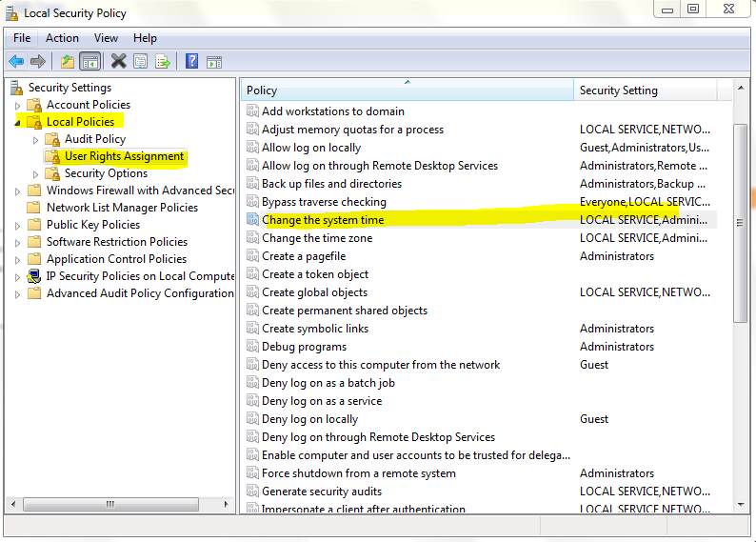Select Deny access to this computer from network
Screen dimensions: 756x542
coord(381,365)
